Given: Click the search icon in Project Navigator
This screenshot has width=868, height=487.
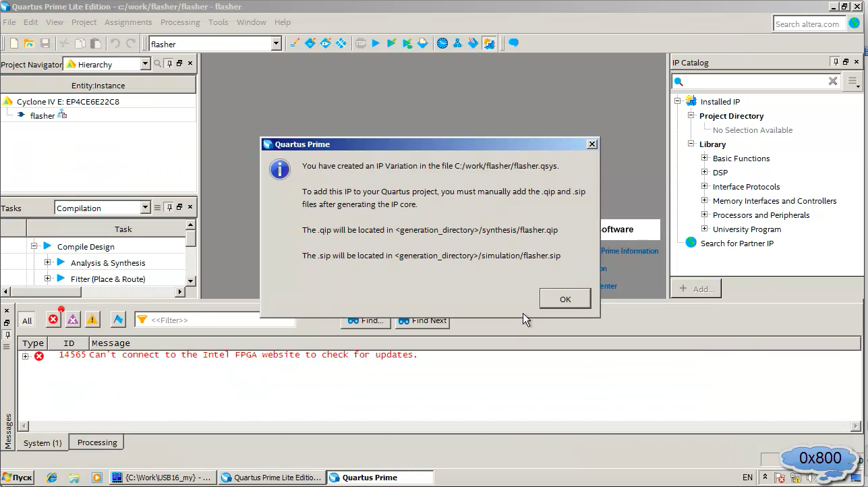Looking at the screenshot, I should pyautogui.click(x=158, y=63).
